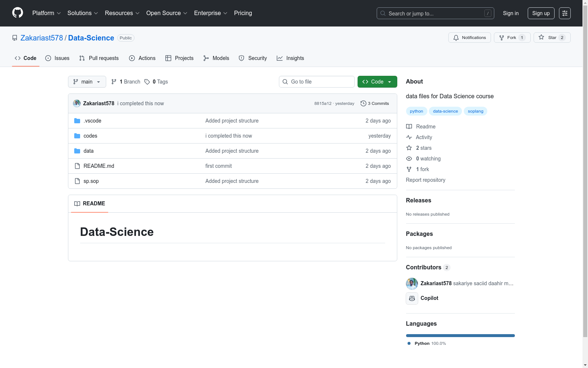Screen dimensions: 588x368
Task: Switch to the Models tab
Action: pos(216,58)
